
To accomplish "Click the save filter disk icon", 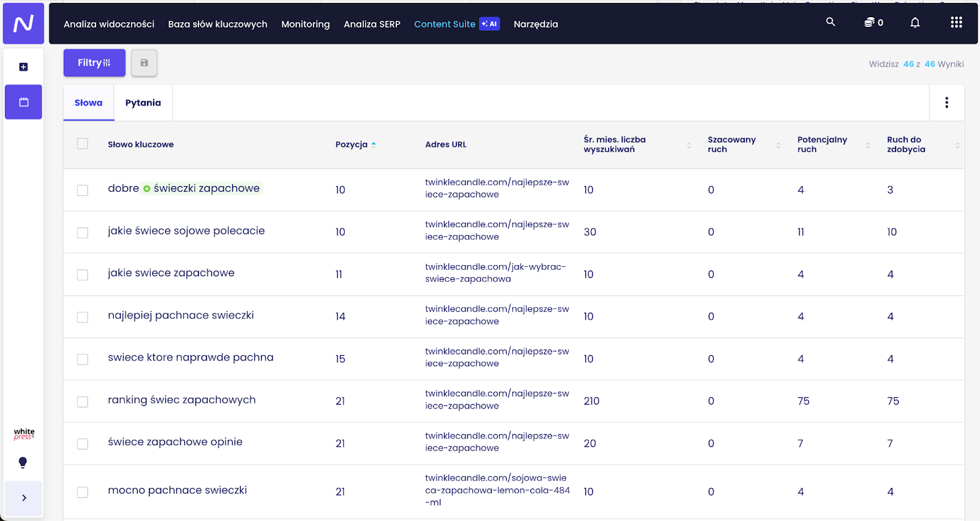I will click(x=144, y=62).
